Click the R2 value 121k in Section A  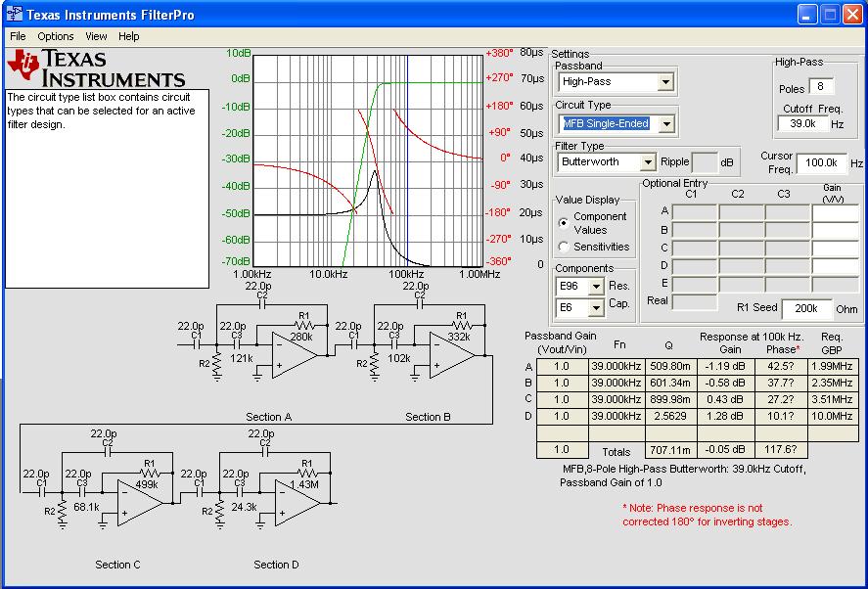tap(242, 359)
